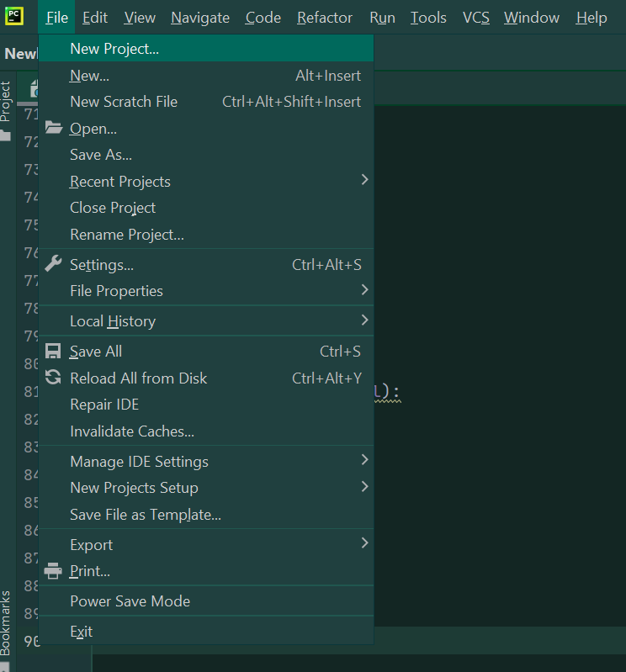Open the Edit menu
Screen dimensions: 626x672
(x=95, y=18)
